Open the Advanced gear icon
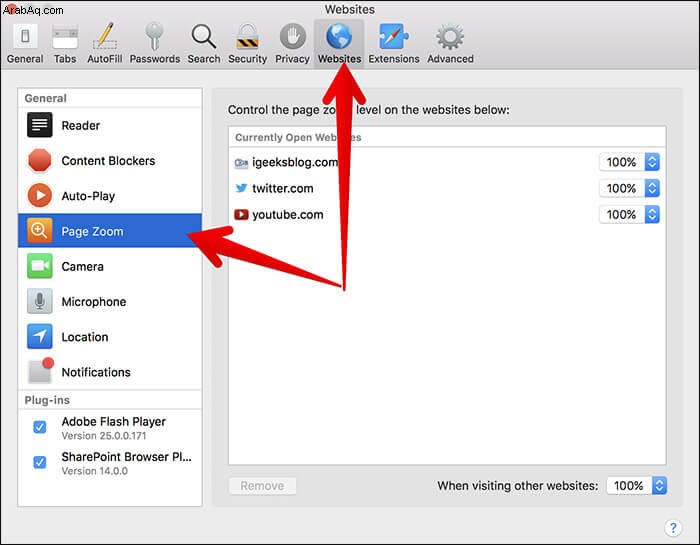 (450, 37)
